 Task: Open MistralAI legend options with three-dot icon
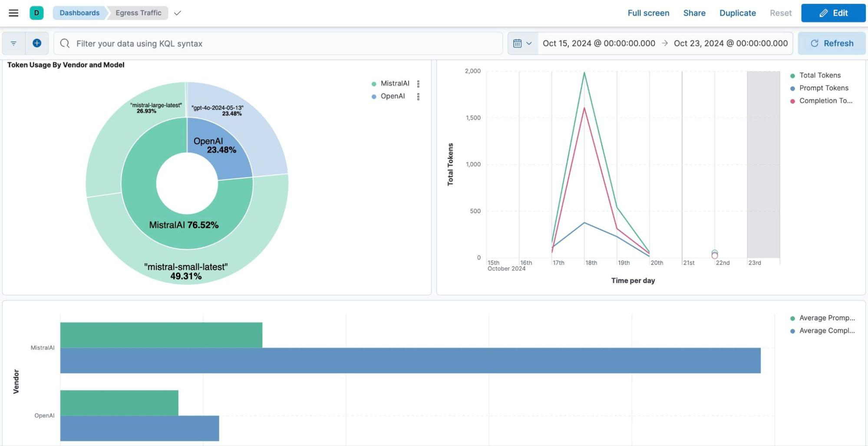(x=419, y=83)
